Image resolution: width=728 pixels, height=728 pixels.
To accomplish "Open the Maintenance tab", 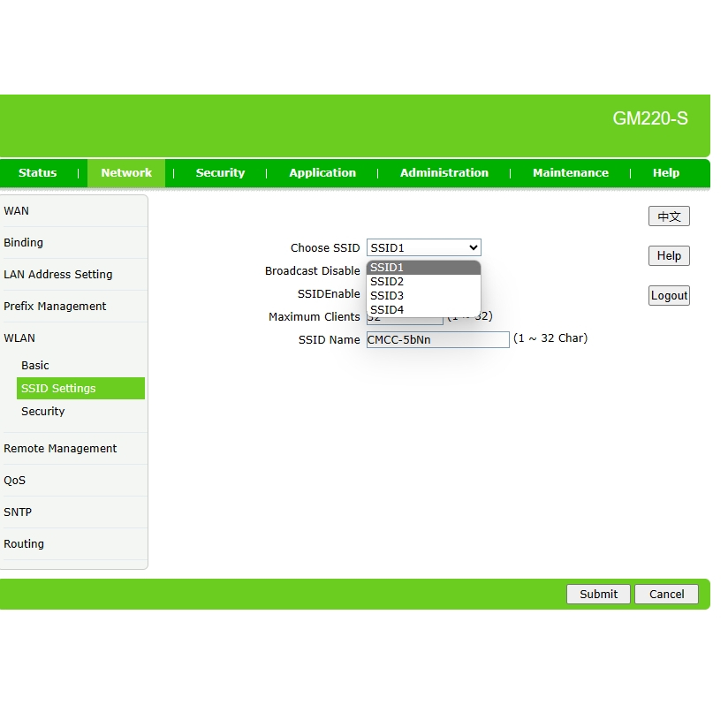I will (x=570, y=173).
